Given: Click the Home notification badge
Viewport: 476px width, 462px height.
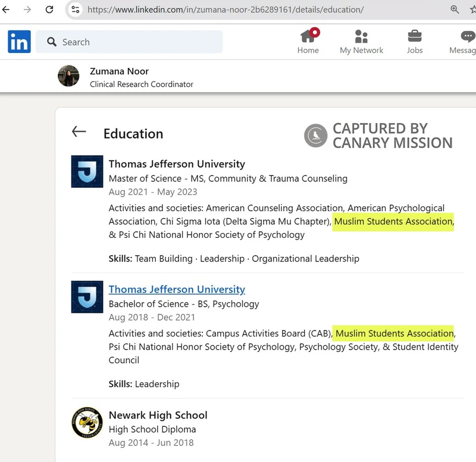Looking at the screenshot, I should coord(315,33).
